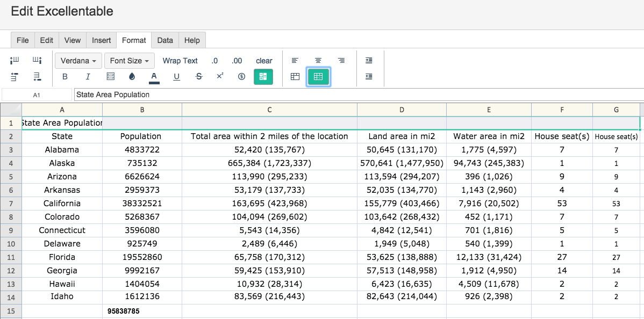644x319 pixels.
Task: Open the Data menu tab
Action: [164, 40]
